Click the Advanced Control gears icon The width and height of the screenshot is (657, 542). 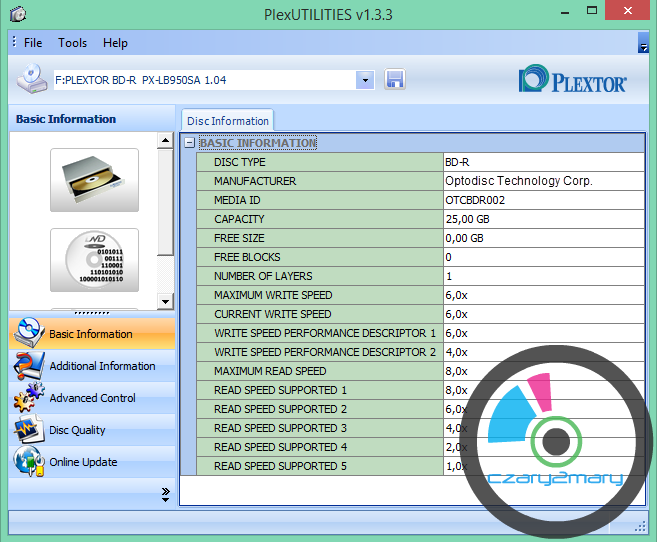[29, 398]
